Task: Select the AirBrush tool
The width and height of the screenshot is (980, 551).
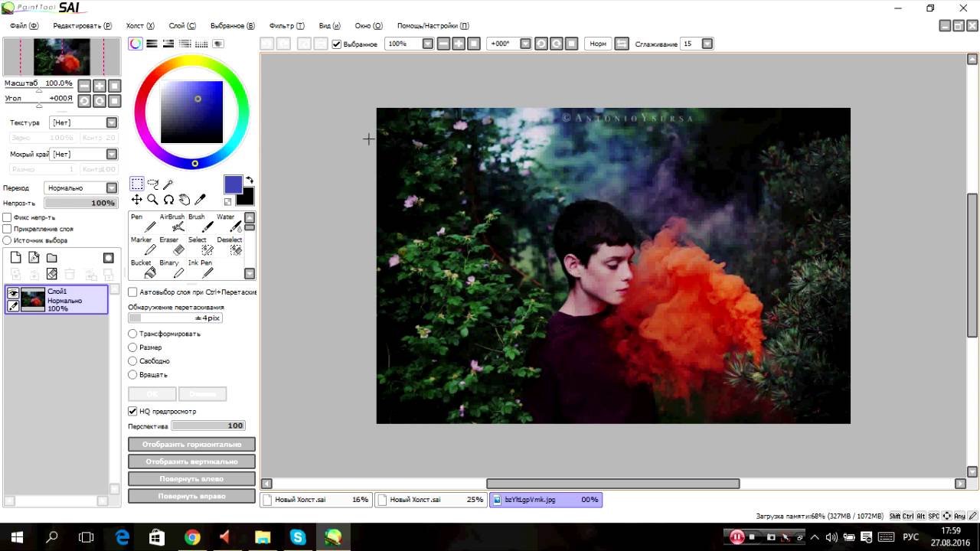Action: 172,223
